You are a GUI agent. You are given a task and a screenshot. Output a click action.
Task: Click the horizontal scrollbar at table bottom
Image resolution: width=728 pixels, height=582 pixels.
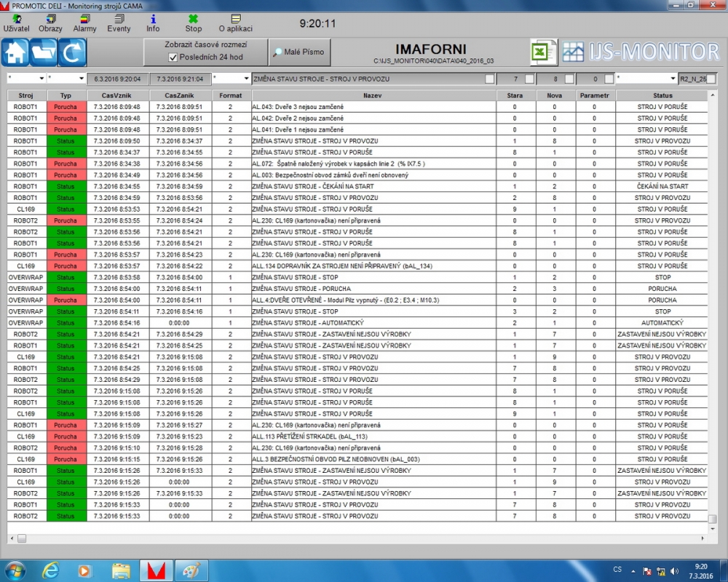pyautogui.click(x=357, y=538)
